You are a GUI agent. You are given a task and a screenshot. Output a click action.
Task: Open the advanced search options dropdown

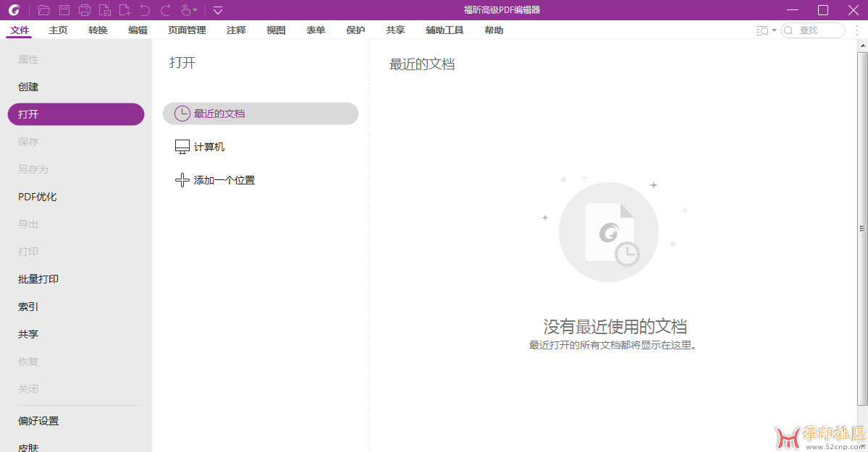click(x=766, y=30)
